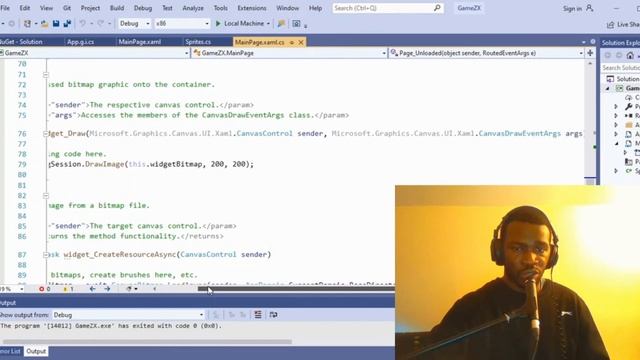Open the Git menu
Screen dimensions: 640x360
pos(67,8)
